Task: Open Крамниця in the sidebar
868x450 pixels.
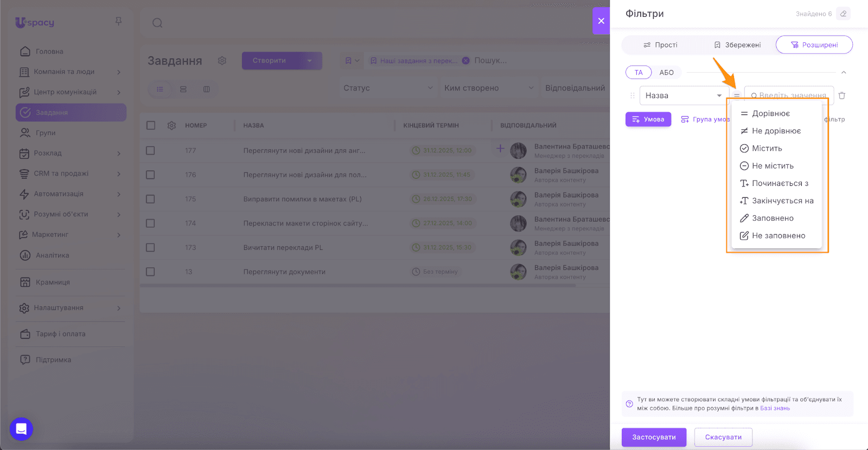Action: 71,282
